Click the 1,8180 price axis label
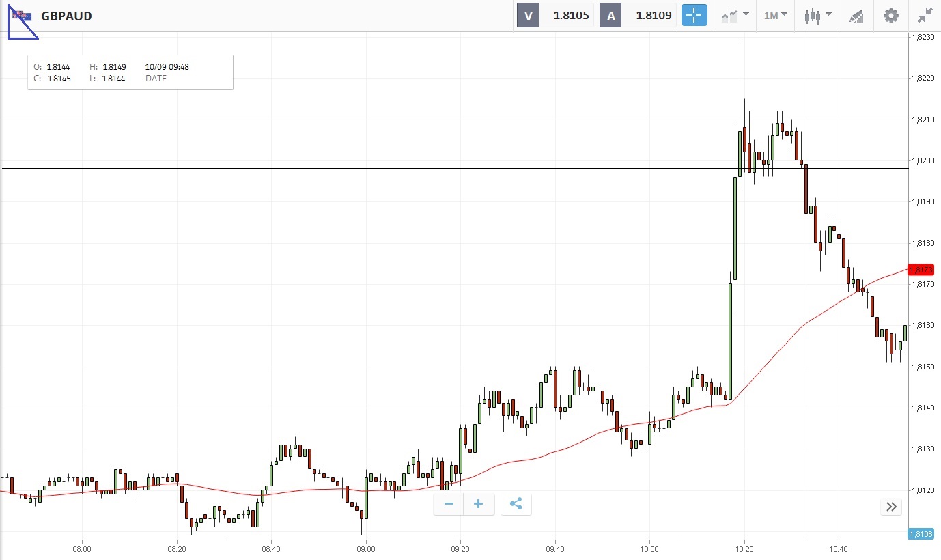 923,243
